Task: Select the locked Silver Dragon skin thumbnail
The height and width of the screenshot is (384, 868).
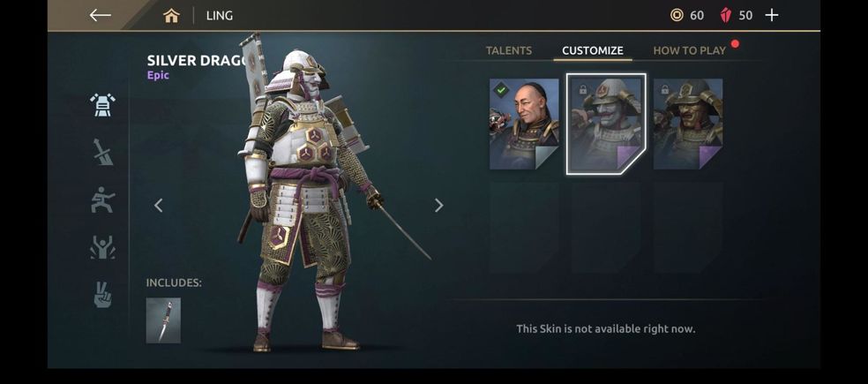Action: tap(606, 124)
